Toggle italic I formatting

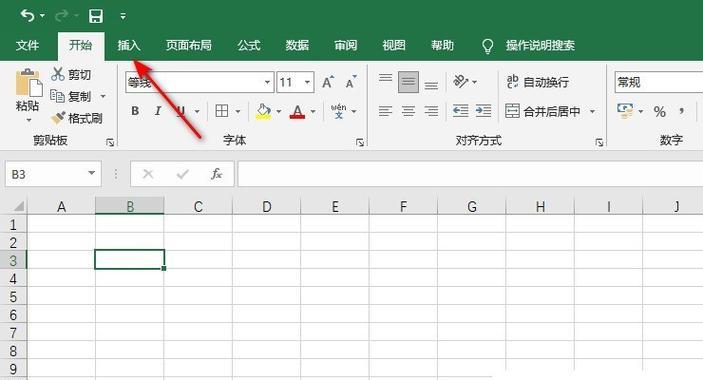[158, 111]
